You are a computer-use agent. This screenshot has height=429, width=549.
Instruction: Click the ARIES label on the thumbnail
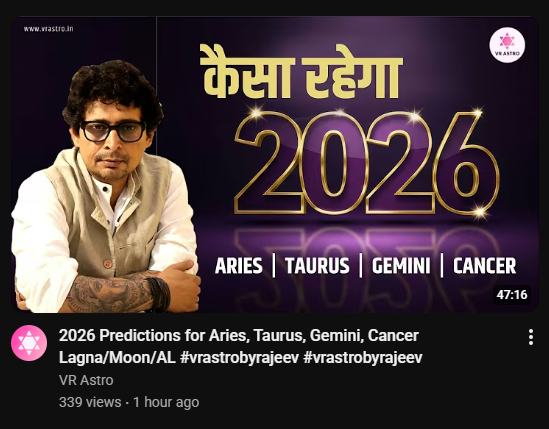238,266
